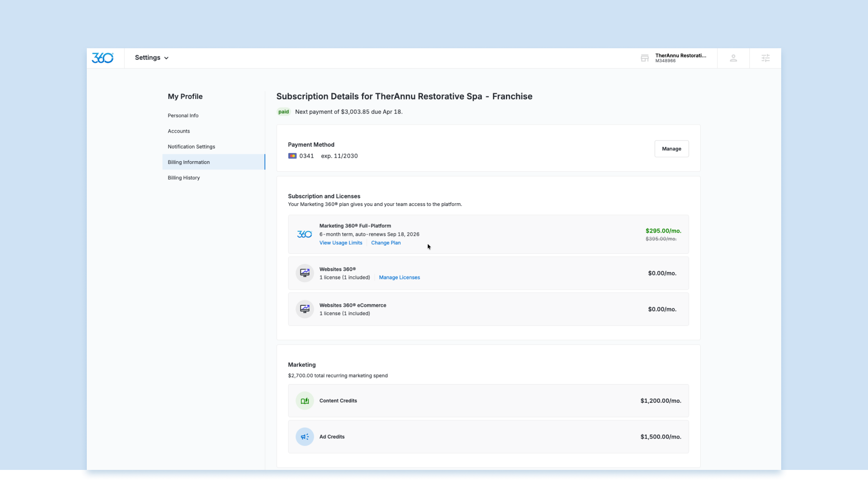The width and height of the screenshot is (868, 481).
Task: Click the 360 icon beside Marketing 360 Full-Platform
Action: 304,234
